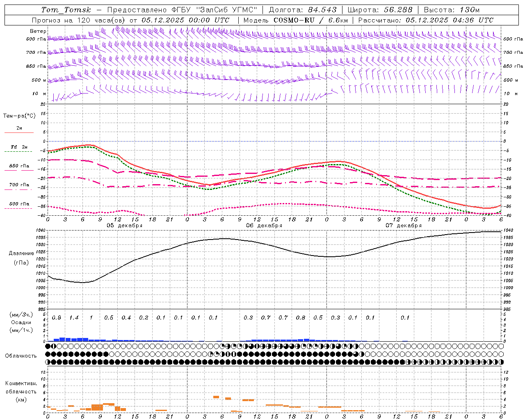Click the 'Осадки' precipitation label
This screenshot has width=525, height=420.
[x=21, y=322]
